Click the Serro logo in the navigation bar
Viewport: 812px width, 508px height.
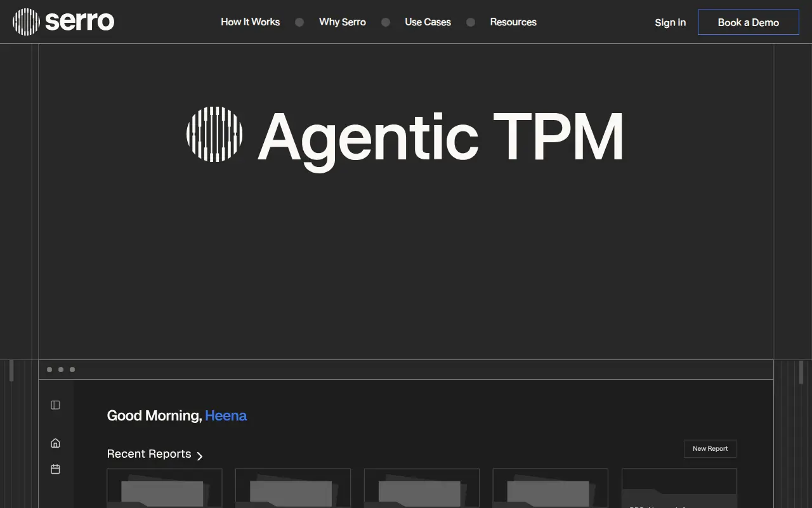(63, 22)
